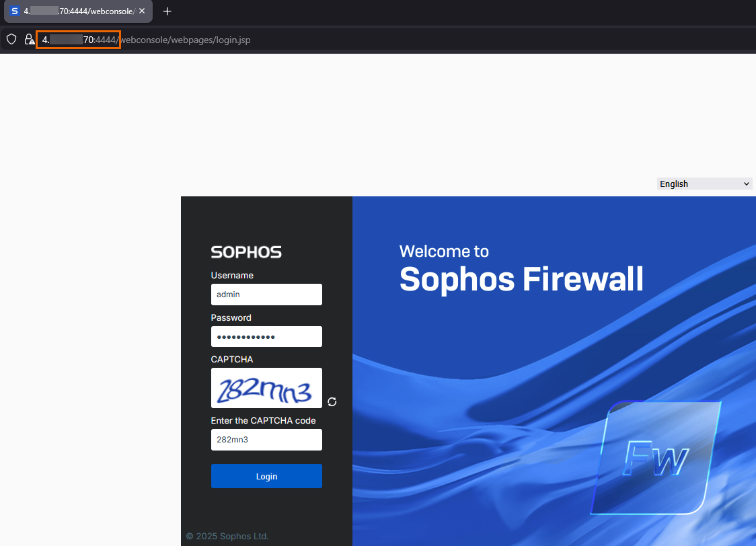Click the CAPTCHA code entry box
Viewport: 756px width, 546px height.
(x=266, y=440)
